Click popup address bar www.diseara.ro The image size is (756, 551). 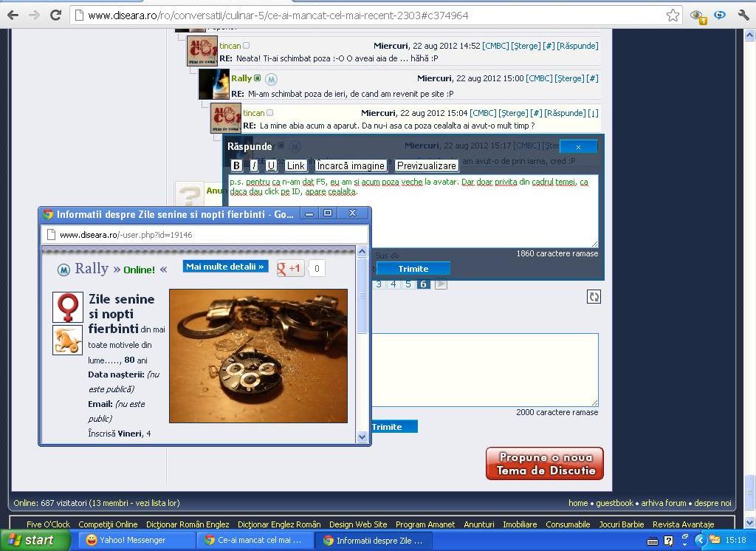click(x=205, y=235)
